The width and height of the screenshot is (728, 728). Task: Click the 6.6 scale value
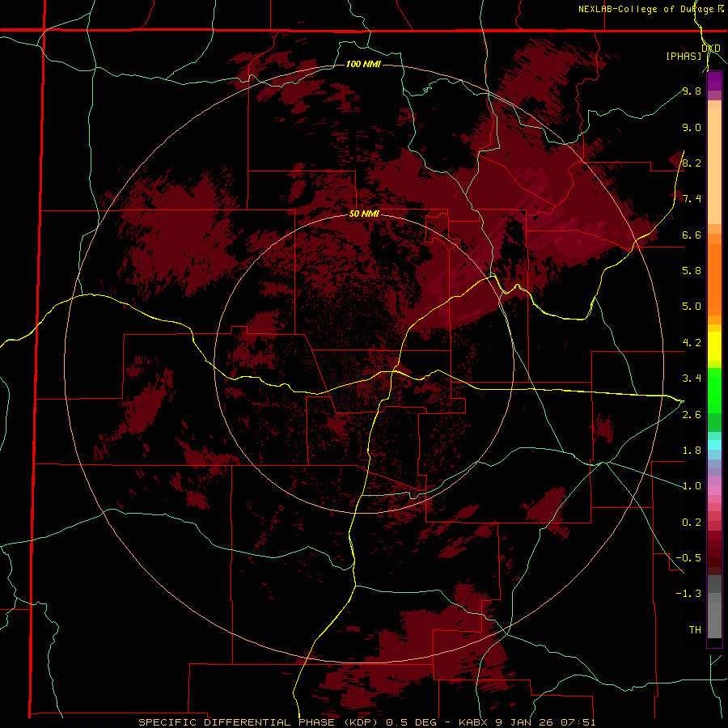tap(692, 235)
